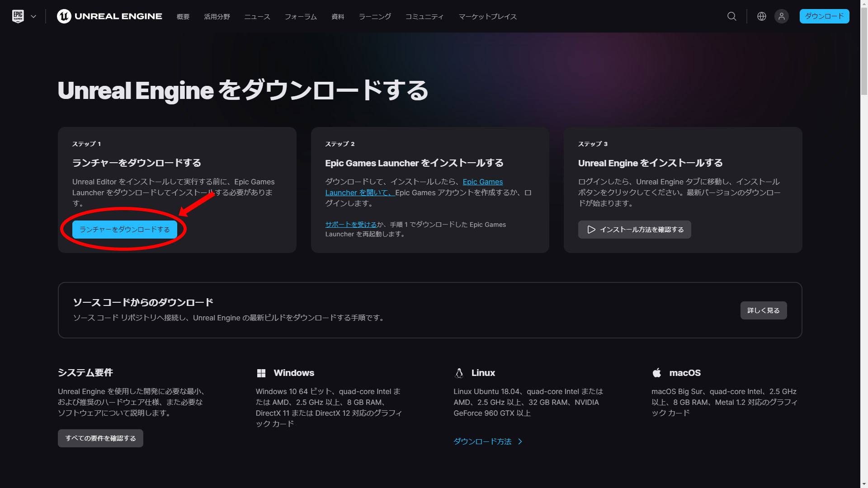
Task: Click the ステップ 2 label
Action: (340, 144)
